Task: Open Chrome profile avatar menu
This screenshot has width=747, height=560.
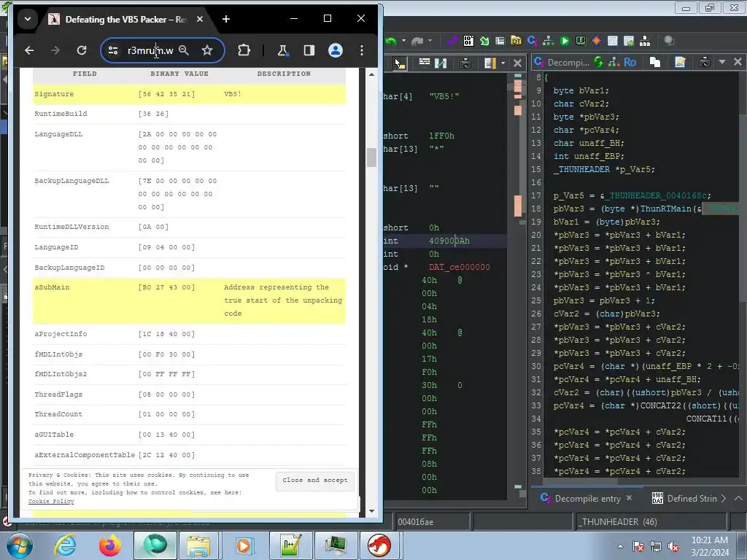Action: (336, 50)
